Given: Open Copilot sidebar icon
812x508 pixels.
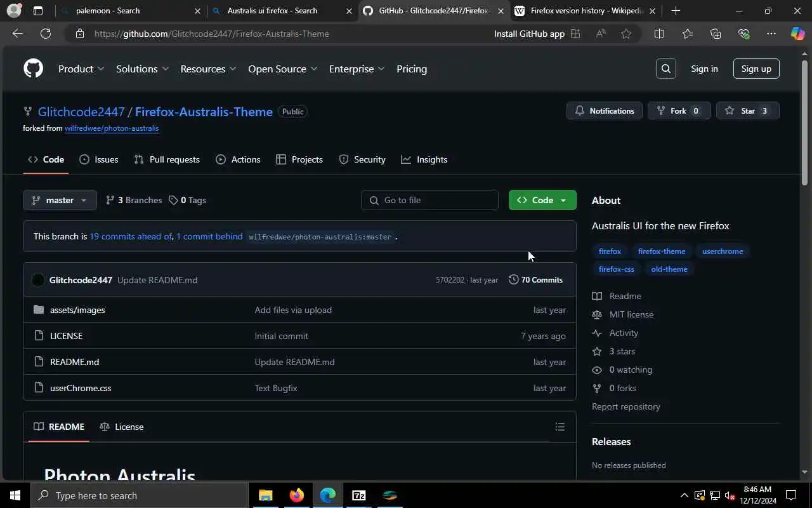Looking at the screenshot, I should tap(797, 34).
